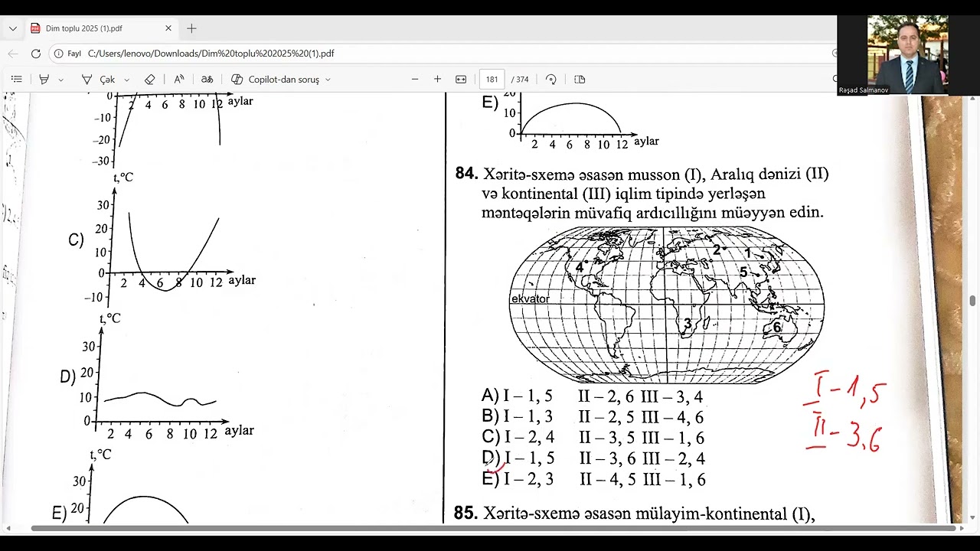
Task: Select the highlighter tool
Action: [x=44, y=79]
